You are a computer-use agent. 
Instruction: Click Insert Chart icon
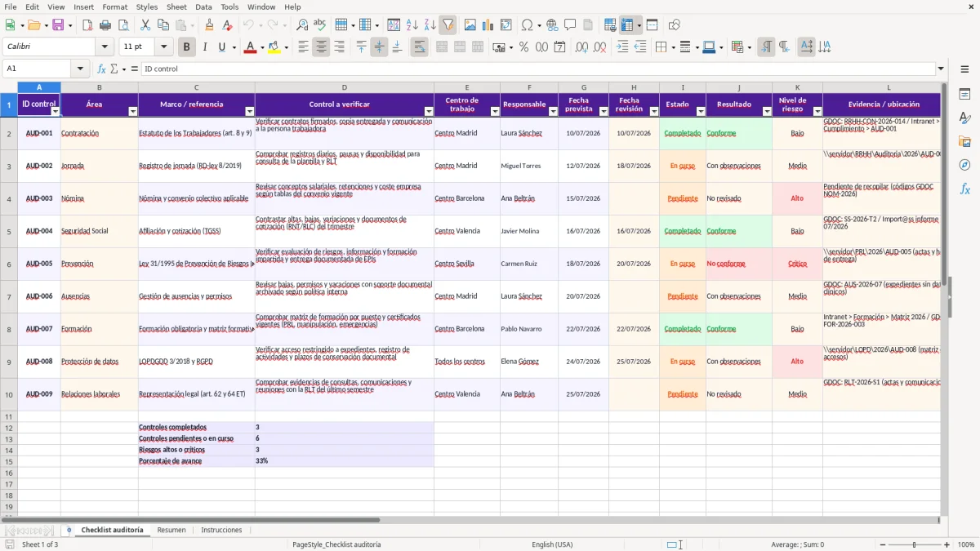(x=488, y=25)
